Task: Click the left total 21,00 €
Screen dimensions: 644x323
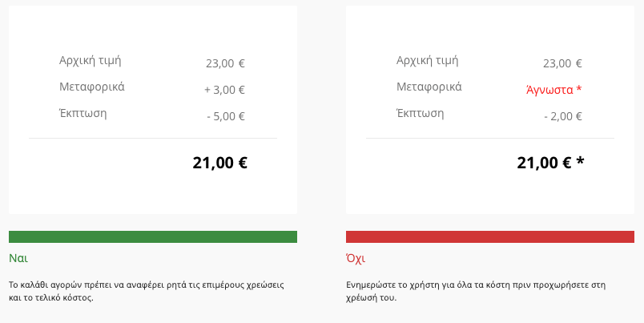Action: point(219,163)
